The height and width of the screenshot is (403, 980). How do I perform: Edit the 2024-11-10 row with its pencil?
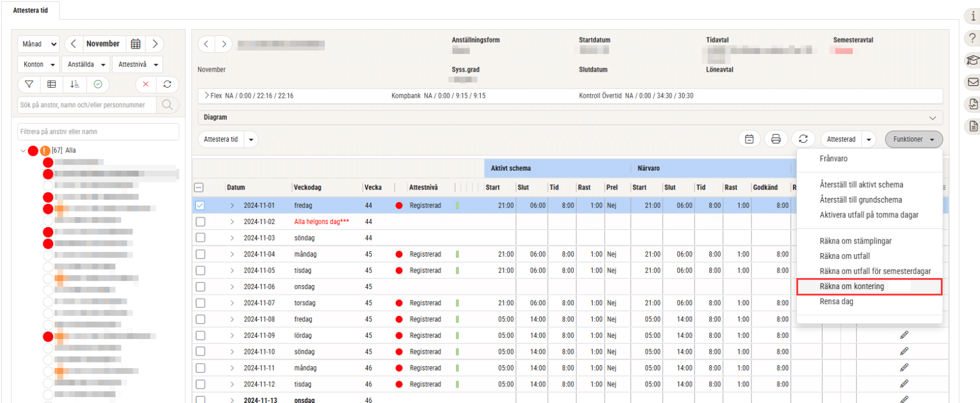click(904, 351)
